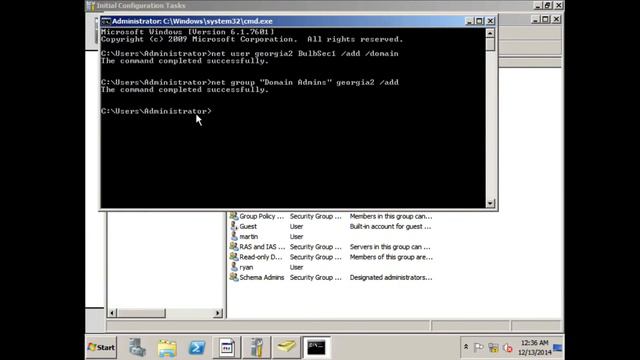Screen dimensions: 640x360
Task: Click 'Members of this group are...' description
Action: click(391, 257)
